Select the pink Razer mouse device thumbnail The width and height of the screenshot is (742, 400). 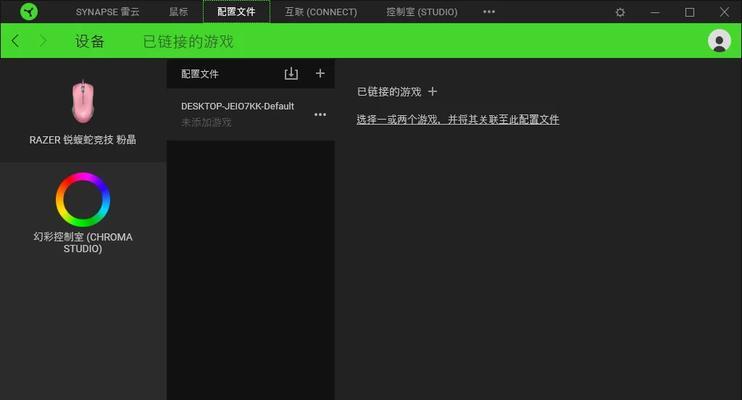(83, 102)
